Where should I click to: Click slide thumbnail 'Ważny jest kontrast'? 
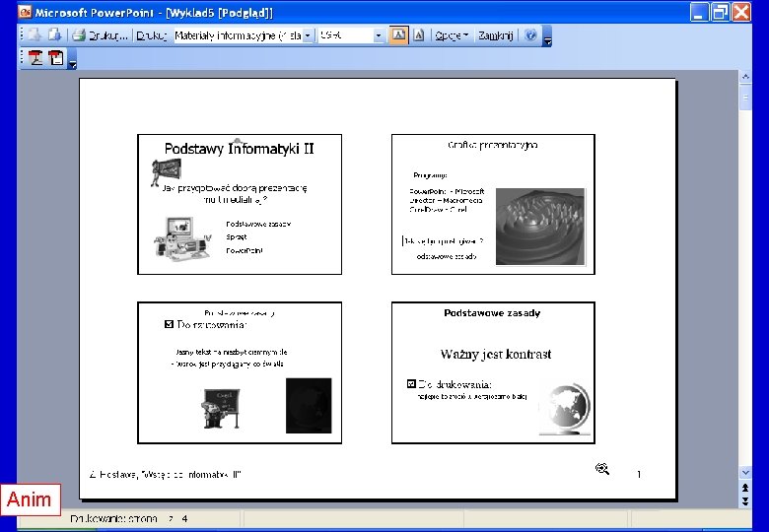coord(493,372)
